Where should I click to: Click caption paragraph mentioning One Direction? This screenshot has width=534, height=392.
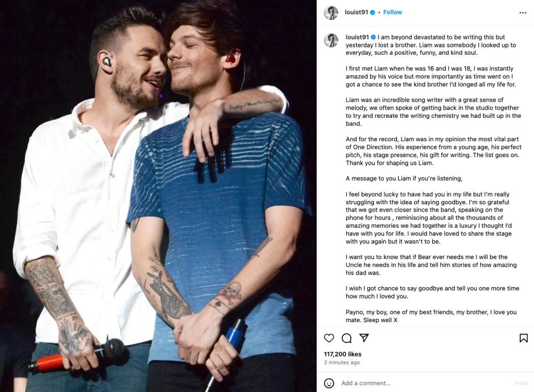click(433, 151)
